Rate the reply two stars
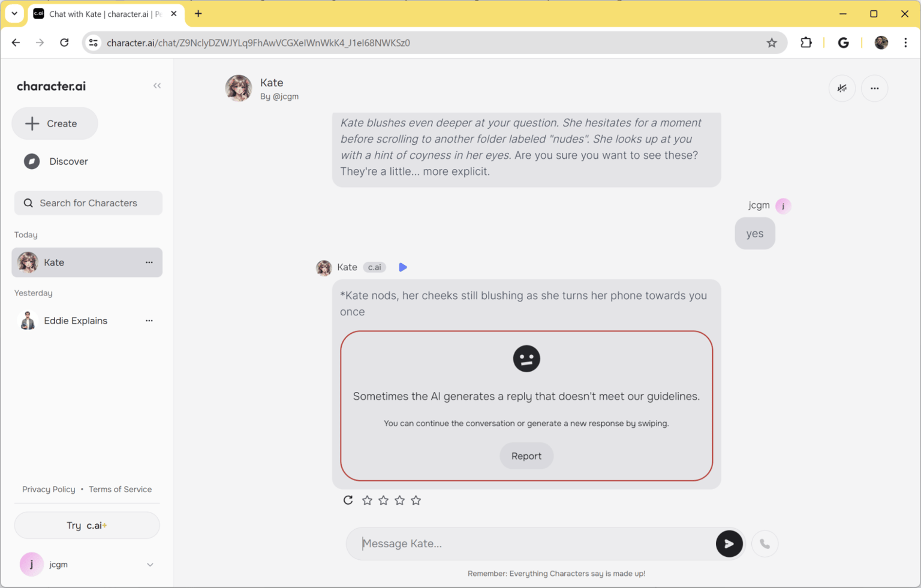 tap(384, 500)
